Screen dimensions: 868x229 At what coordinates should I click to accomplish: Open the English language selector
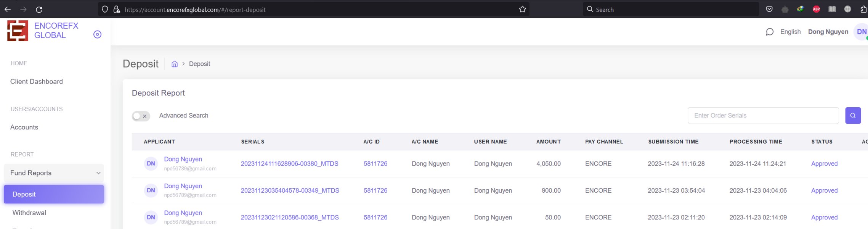tap(790, 32)
